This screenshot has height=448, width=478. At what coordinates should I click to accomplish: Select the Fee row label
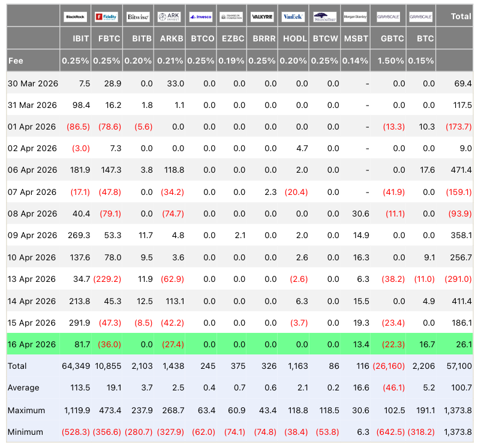coord(16,61)
